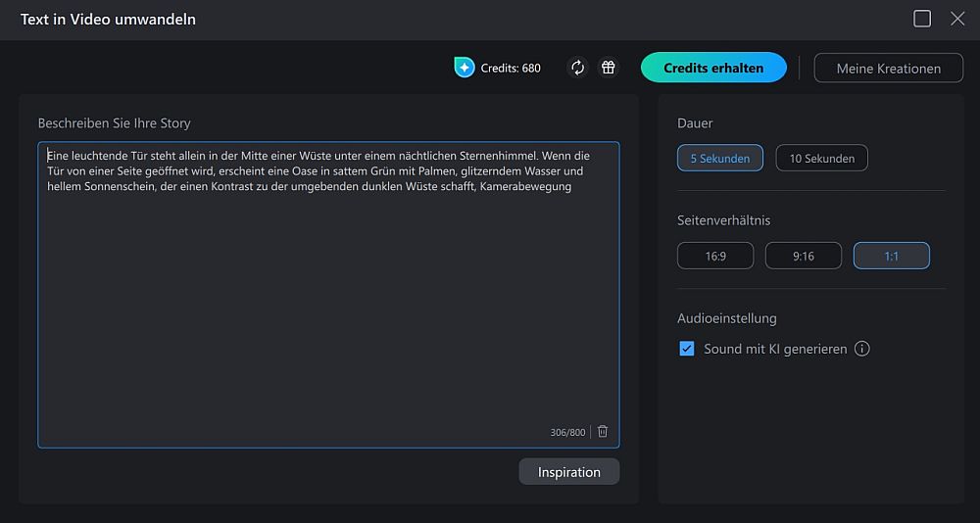This screenshot has width=980, height=523.
Task: Toggle Sound mit KI generieren checkbox
Action: pos(687,349)
